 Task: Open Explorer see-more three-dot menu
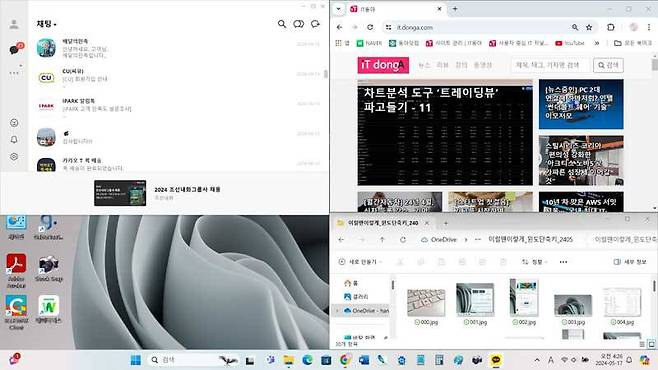coord(563,262)
